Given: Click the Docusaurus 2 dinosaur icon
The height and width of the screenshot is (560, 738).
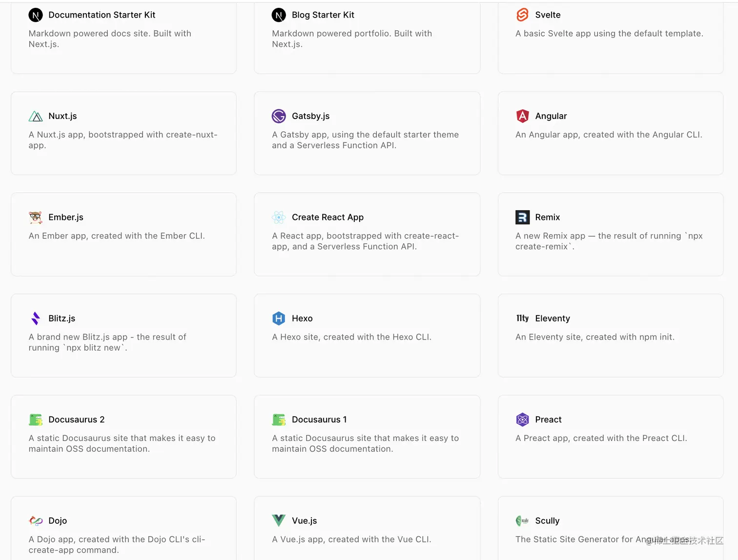Looking at the screenshot, I should [x=36, y=420].
